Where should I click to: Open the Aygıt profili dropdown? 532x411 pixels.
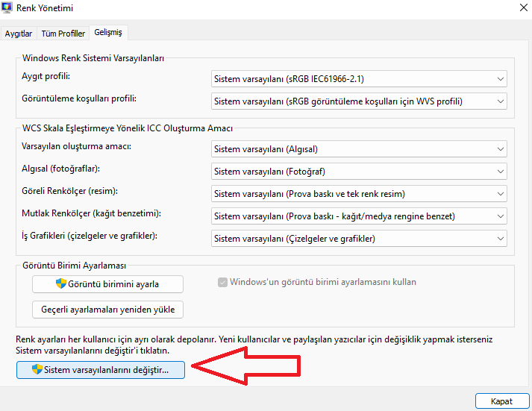(359, 79)
